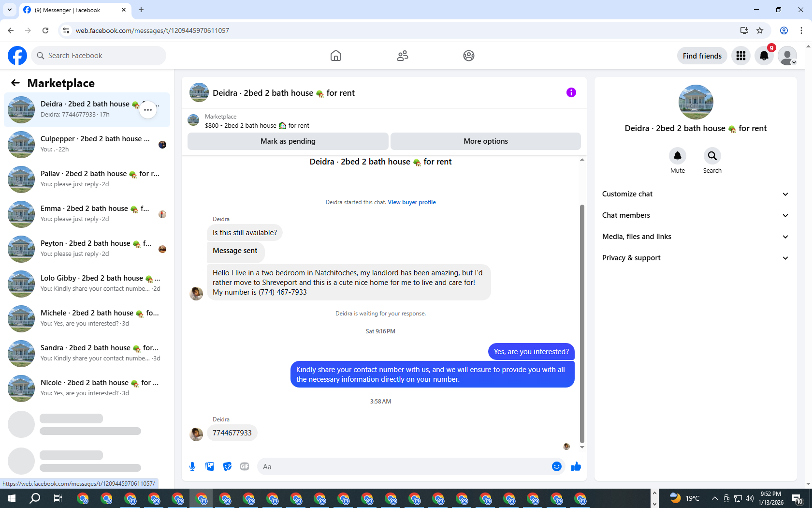Open the Peyton conversation
The width and height of the screenshot is (812, 508).
pos(87,249)
